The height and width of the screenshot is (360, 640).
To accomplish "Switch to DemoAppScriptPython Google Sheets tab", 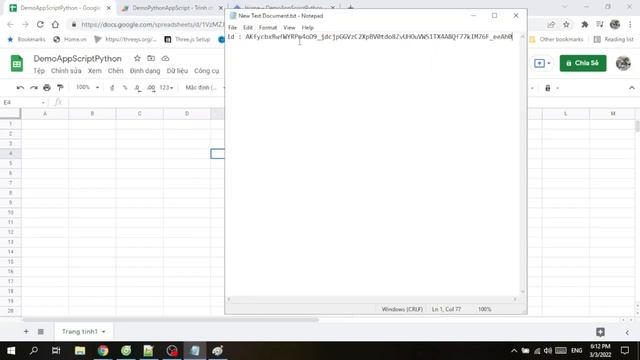I will (x=60, y=8).
